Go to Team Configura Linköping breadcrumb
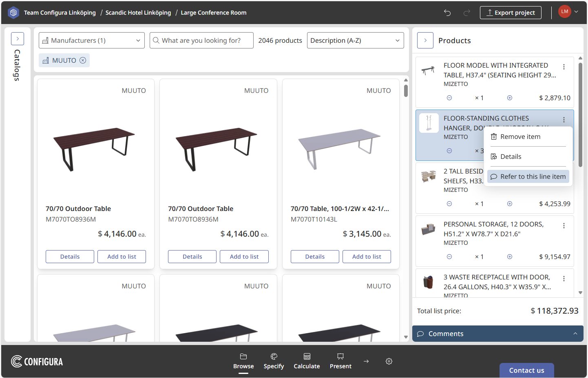The image size is (588, 378). pos(60,13)
